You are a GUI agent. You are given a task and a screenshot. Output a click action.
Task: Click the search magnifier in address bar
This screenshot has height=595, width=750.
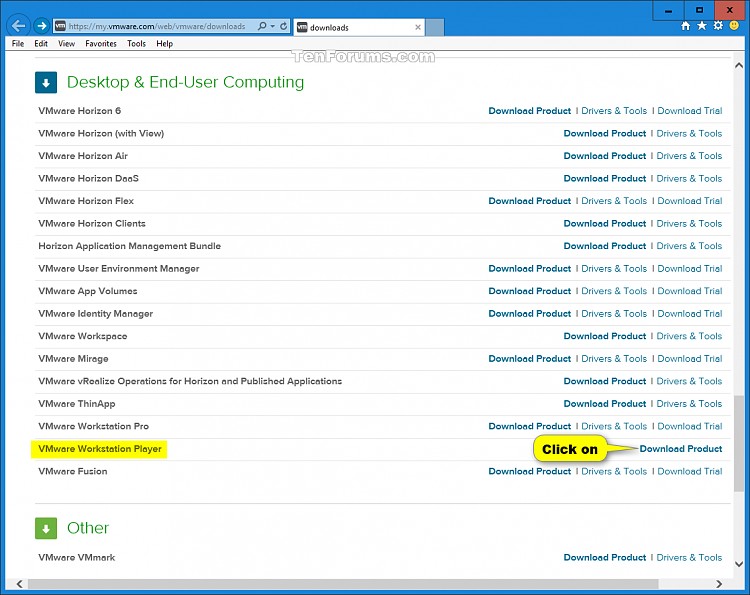pos(262,26)
